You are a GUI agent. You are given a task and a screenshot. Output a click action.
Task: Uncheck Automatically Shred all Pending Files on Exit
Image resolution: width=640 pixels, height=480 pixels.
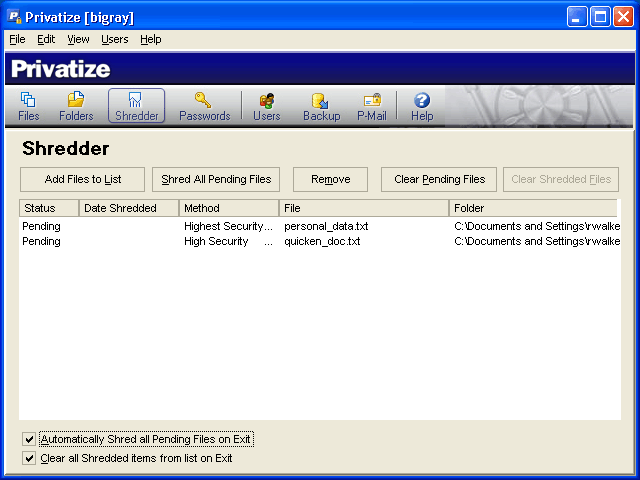[x=29, y=439]
